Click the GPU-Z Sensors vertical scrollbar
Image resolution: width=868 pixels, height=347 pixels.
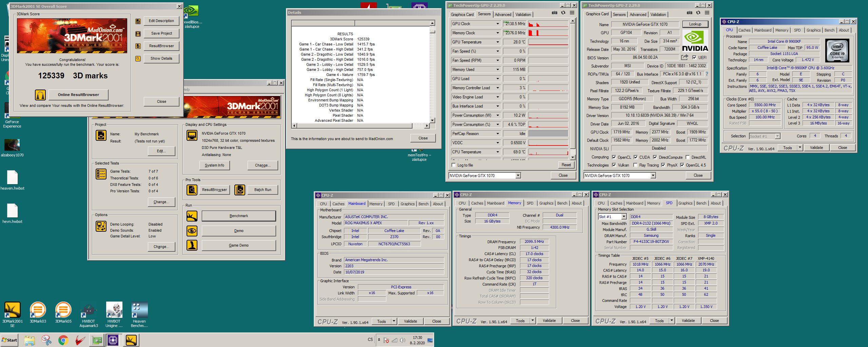point(573,89)
